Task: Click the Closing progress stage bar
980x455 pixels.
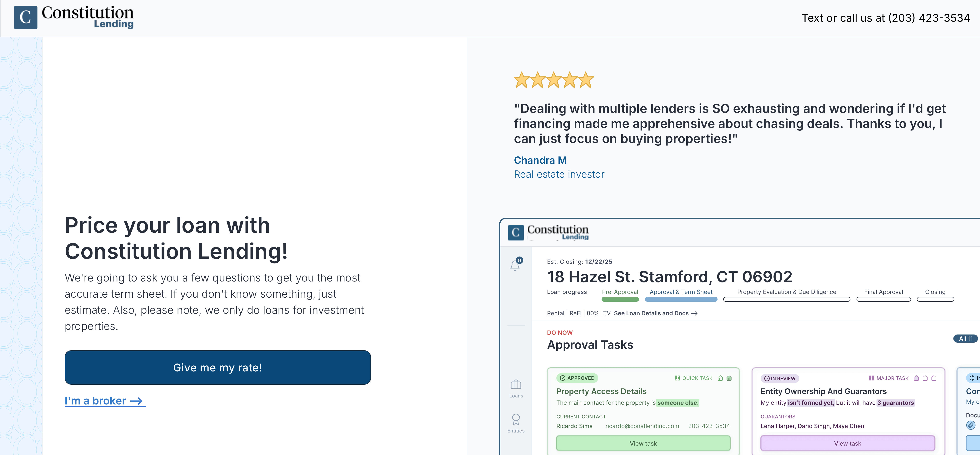Action: coord(935,299)
